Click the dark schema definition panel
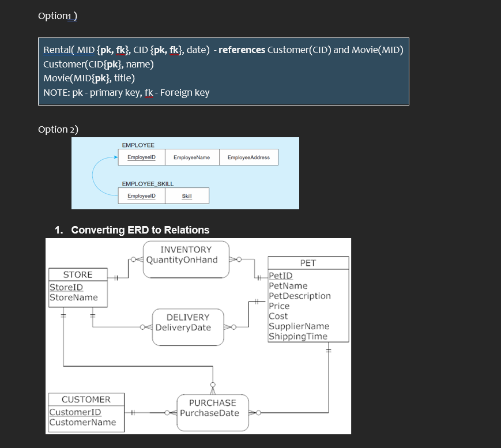 click(224, 71)
